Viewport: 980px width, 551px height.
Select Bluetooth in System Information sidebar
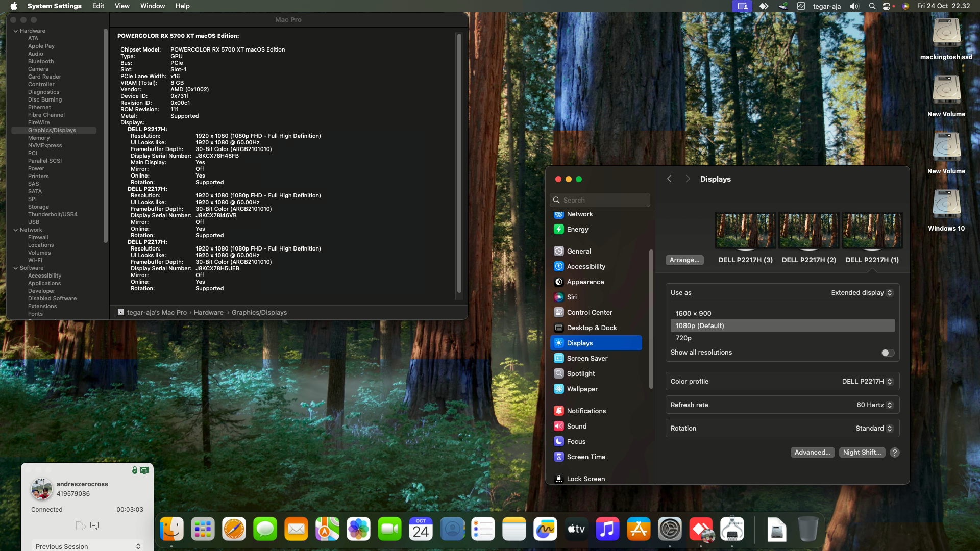point(41,62)
